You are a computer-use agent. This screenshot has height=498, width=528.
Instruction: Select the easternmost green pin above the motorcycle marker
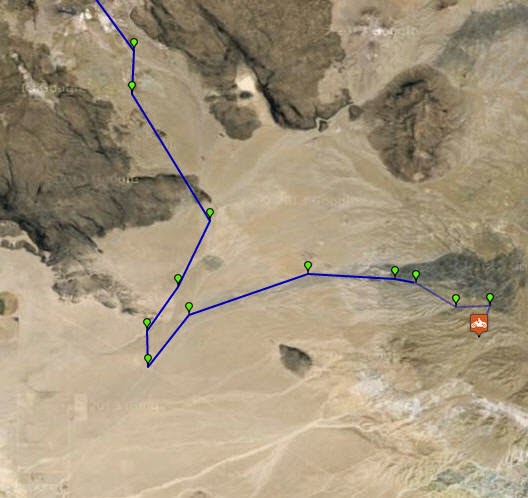click(490, 299)
